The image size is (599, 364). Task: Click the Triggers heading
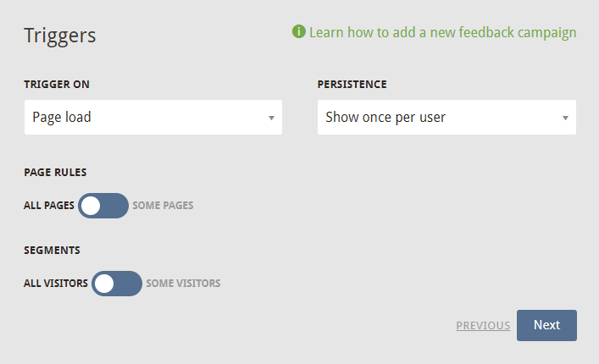pos(60,36)
